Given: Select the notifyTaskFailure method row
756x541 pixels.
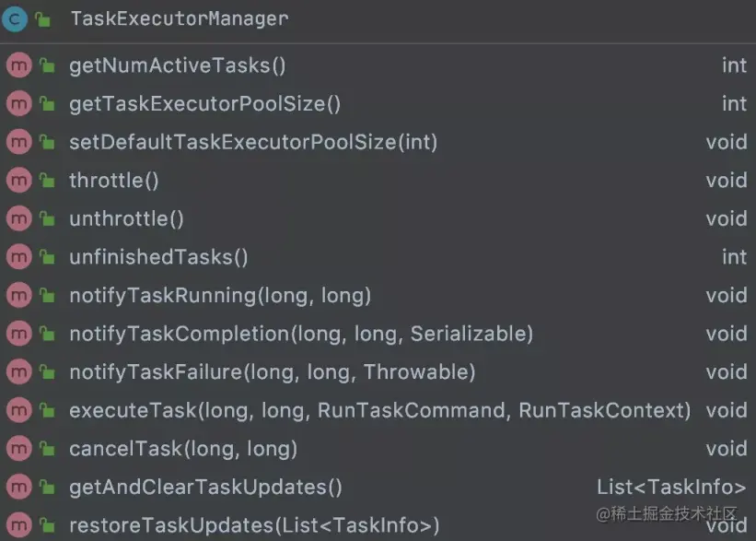Looking at the screenshot, I should [x=272, y=372].
